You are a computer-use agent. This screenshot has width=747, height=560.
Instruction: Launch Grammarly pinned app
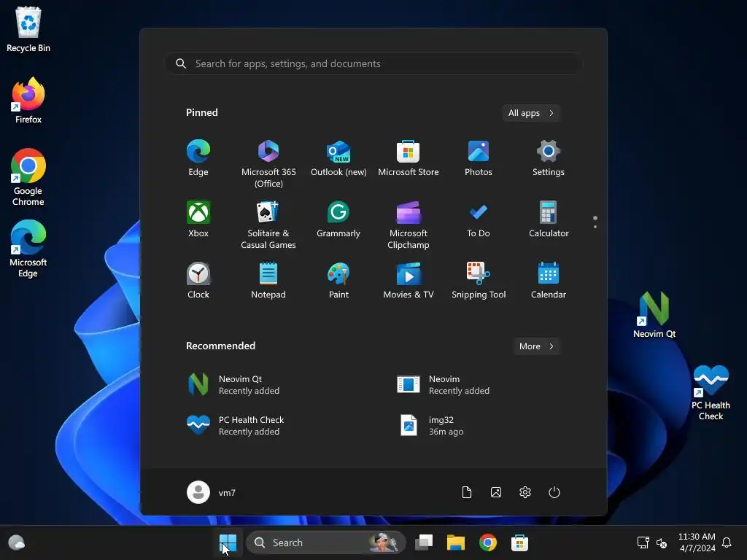338,219
